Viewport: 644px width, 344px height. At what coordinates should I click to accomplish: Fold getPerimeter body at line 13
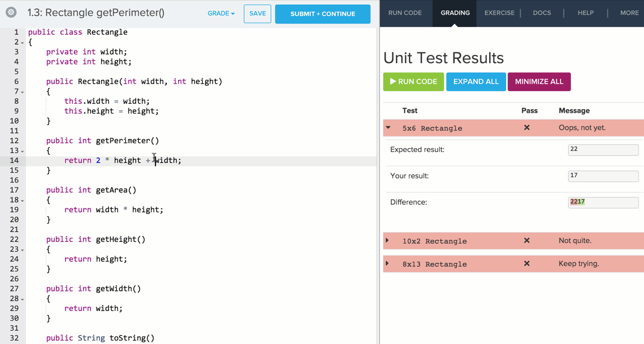tap(23, 151)
